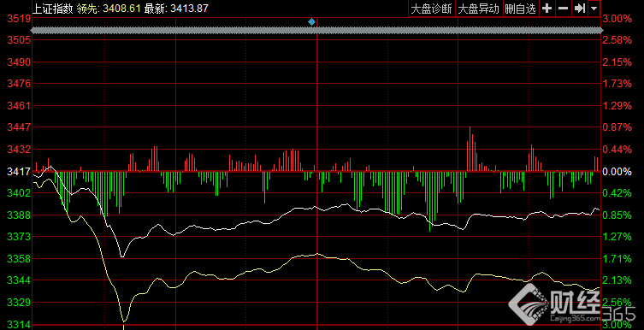Click the blue diamond marker at top
644x330 pixels.
[x=311, y=21]
